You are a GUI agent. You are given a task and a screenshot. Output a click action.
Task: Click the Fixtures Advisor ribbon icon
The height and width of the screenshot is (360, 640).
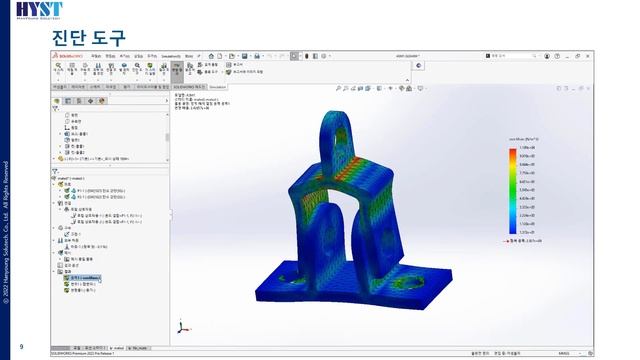84,68
